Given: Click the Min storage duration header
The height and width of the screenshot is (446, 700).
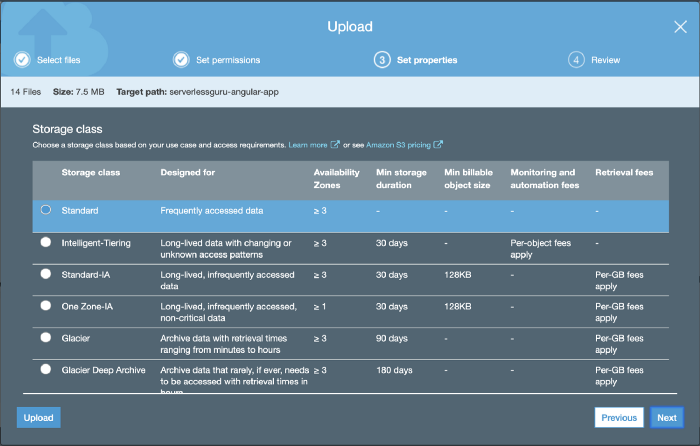Looking at the screenshot, I should click(401, 179).
